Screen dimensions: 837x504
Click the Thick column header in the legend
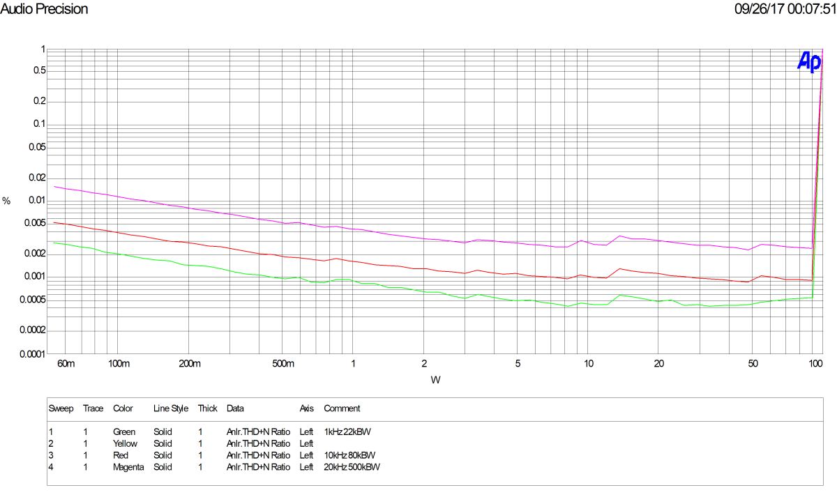(x=207, y=408)
